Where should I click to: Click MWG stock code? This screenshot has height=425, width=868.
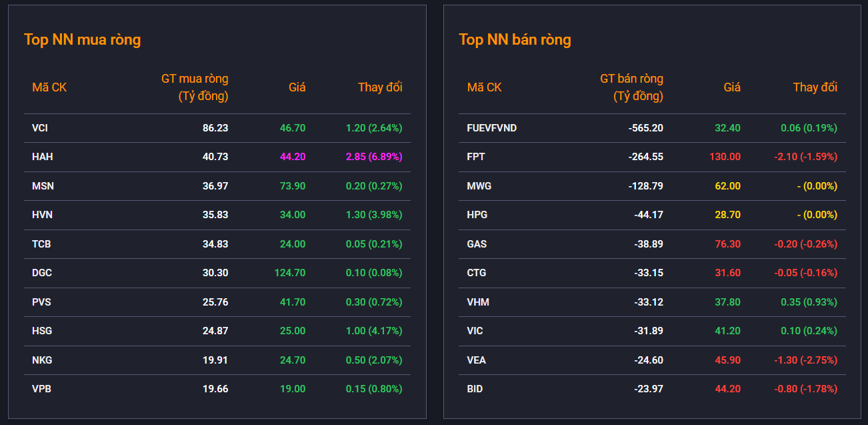(479, 186)
